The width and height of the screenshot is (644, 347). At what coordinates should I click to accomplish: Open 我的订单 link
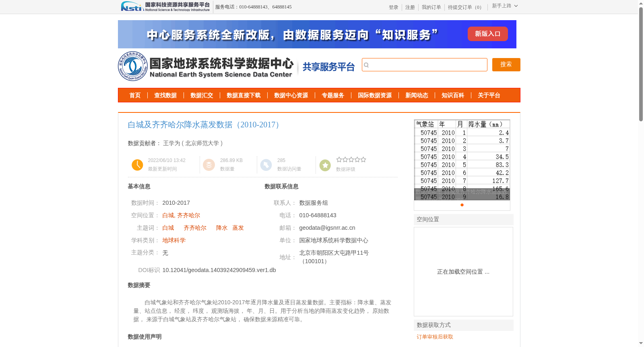[x=431, y=7]
